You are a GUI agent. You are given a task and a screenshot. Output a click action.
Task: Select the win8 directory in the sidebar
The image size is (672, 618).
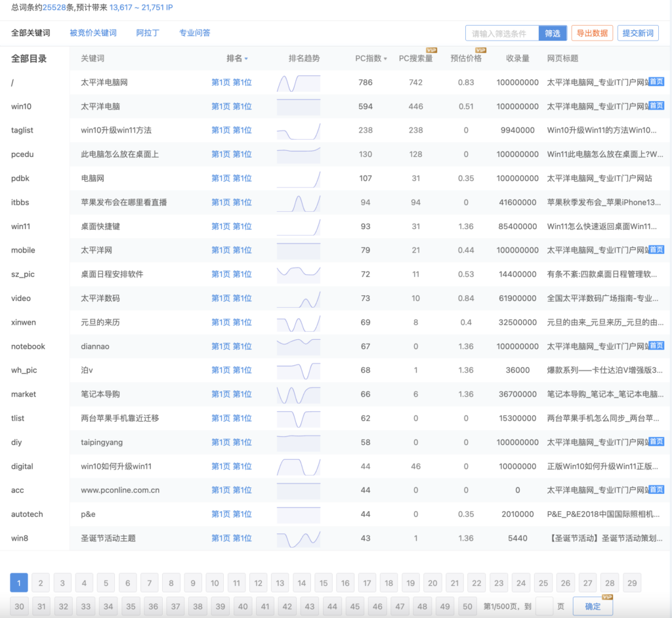pos(20,538)
